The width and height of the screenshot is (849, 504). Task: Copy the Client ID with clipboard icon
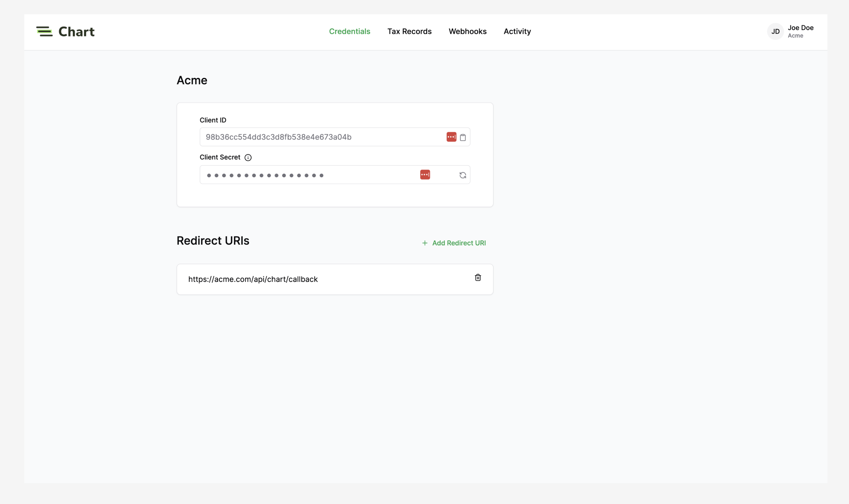pos(462,137)
